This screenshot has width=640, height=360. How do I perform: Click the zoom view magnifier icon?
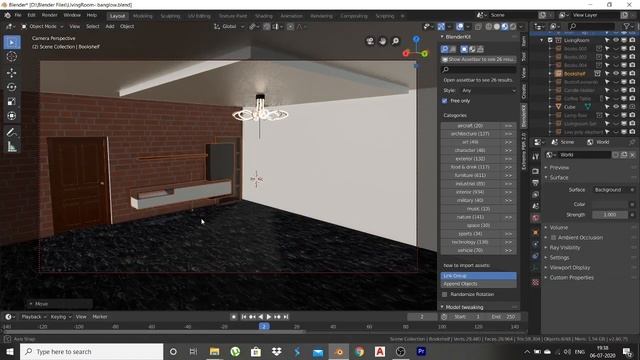[395, 41]
